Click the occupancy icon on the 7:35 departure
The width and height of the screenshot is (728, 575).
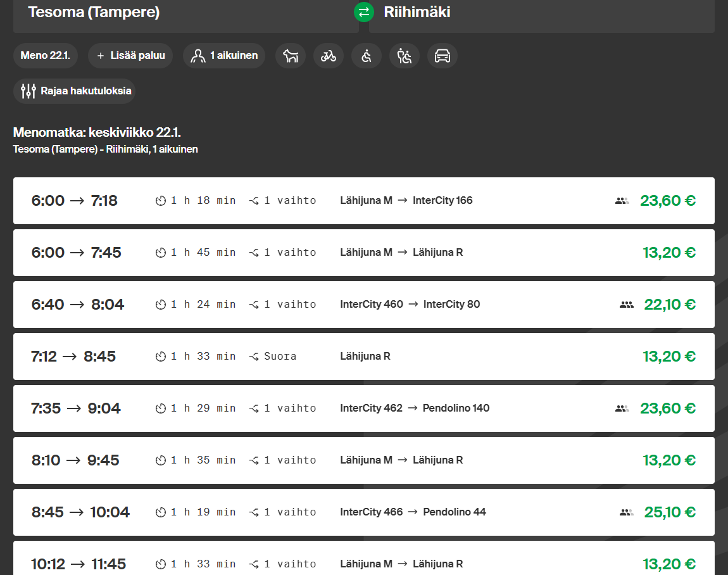[x=622, y=408]
